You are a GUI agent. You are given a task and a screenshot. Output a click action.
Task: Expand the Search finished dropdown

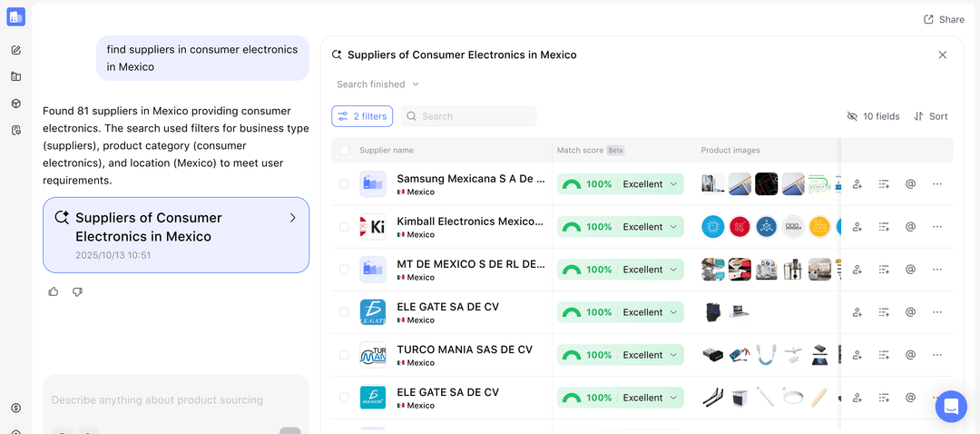point(377,84)
